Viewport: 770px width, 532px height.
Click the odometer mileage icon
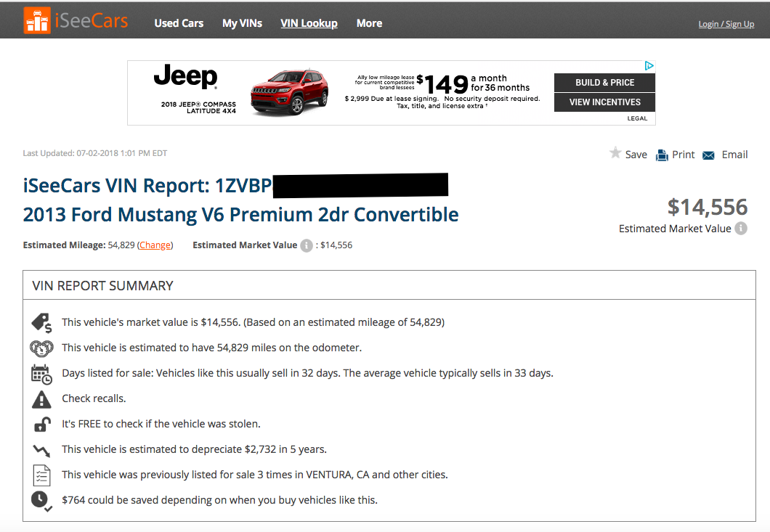point(41,348)
